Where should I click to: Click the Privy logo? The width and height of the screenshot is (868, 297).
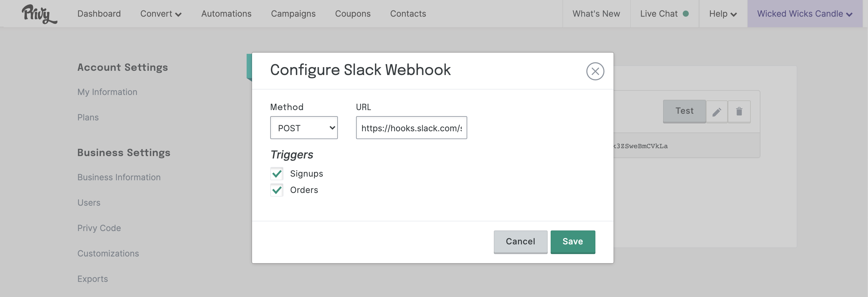coord(39,14)
